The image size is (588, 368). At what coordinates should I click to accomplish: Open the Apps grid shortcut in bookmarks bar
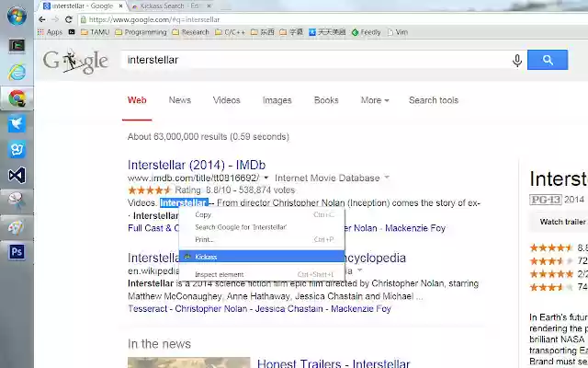point(50,32)
